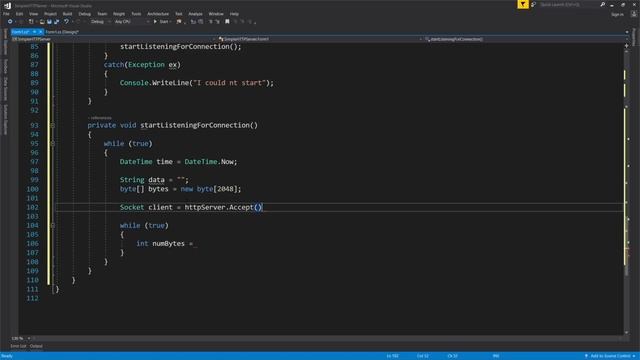Click the Visual Studio logo icon
This screenshot has width=640, height=360.
click(x=7, y=5)
